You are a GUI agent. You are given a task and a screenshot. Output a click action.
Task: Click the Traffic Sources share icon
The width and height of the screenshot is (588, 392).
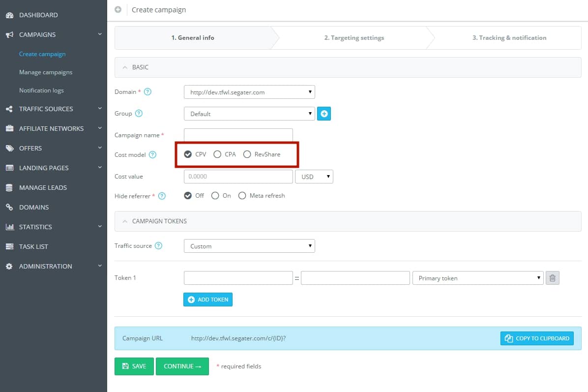pyautogui.click(x=9, y=109)
